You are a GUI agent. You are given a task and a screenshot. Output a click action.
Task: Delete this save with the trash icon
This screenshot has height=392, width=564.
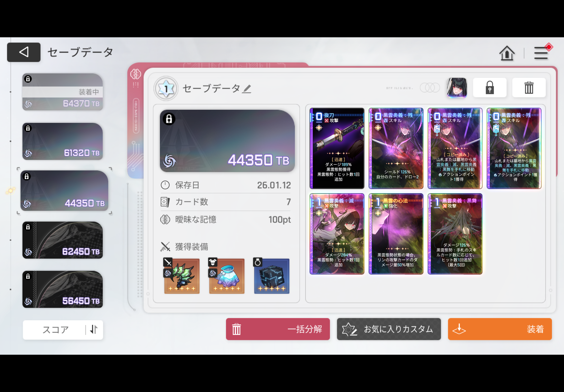point(529,88)
